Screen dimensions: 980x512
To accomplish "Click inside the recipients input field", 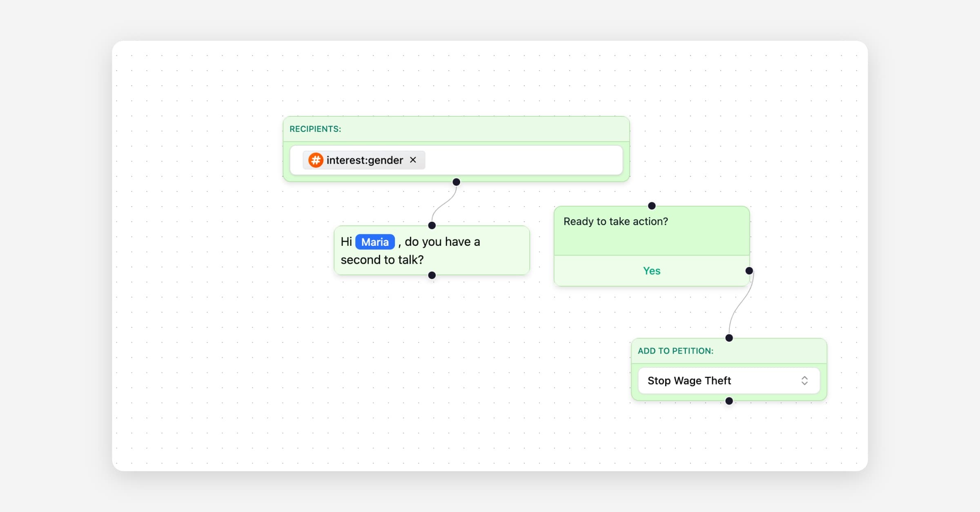I will pyautogui.click(x=523, y=160).
